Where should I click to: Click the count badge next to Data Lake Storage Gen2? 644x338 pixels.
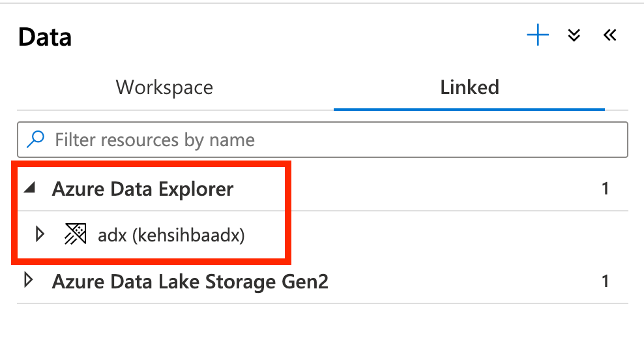point(605,282)
